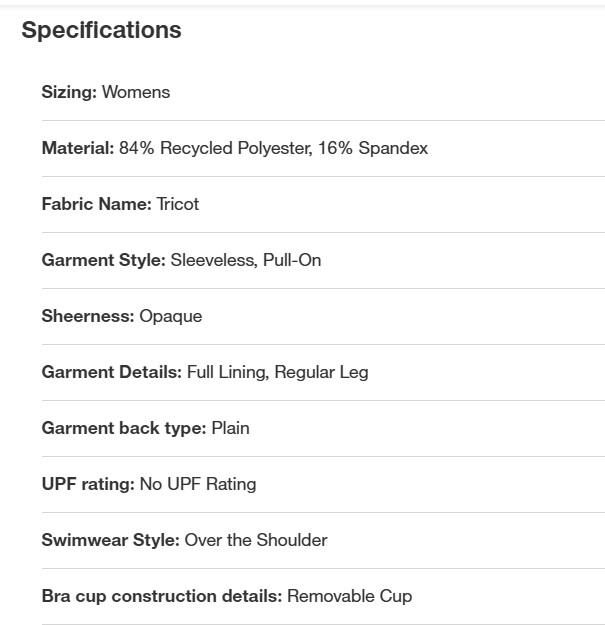Click Sleeveless, Pull-On value
Image resolution: width=605 pixels, height=625 pixels.
tap(246, 260)
